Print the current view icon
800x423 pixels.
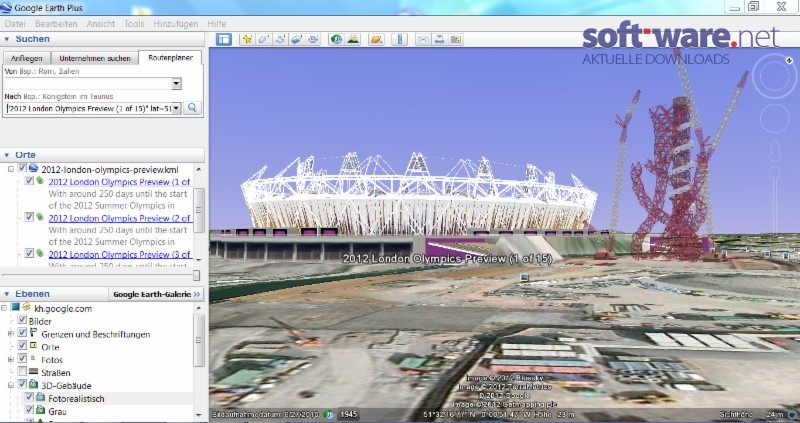coord(439,39)
